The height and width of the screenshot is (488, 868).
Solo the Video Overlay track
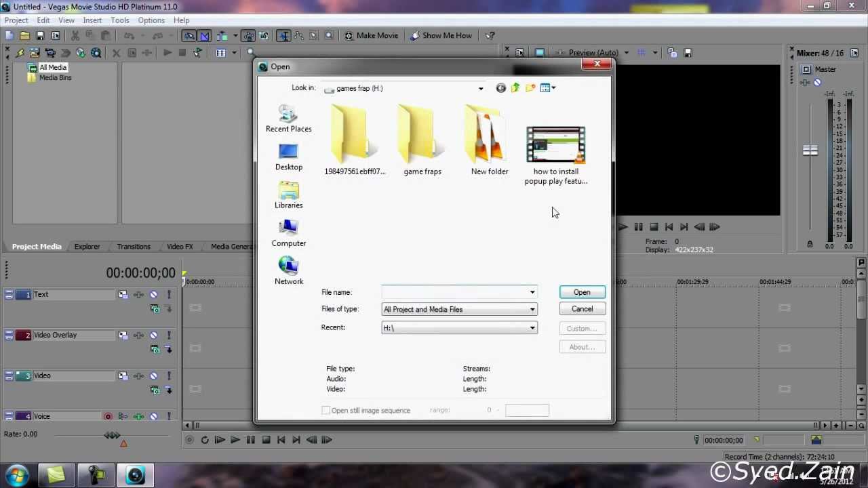(x=169, y=335)
